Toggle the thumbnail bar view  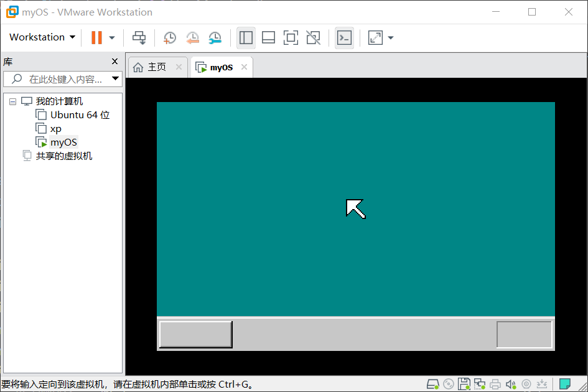(268, 37)
